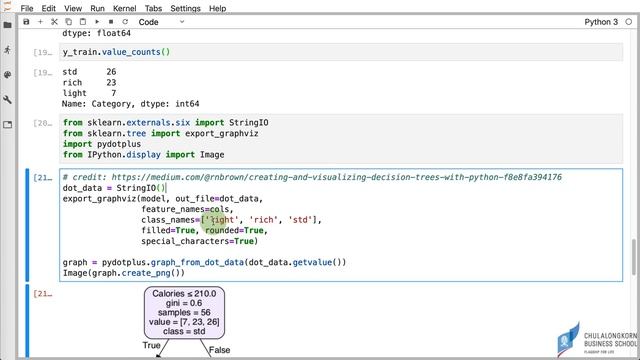640x360 pixels.
Task: Click the 'light' string in class_names
Action: [x=221, y=220]
